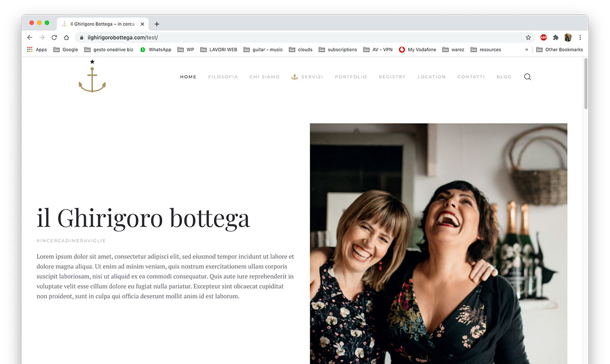
Task: Open the LAVORI WEB bookmarks folder
Action: 219,50
